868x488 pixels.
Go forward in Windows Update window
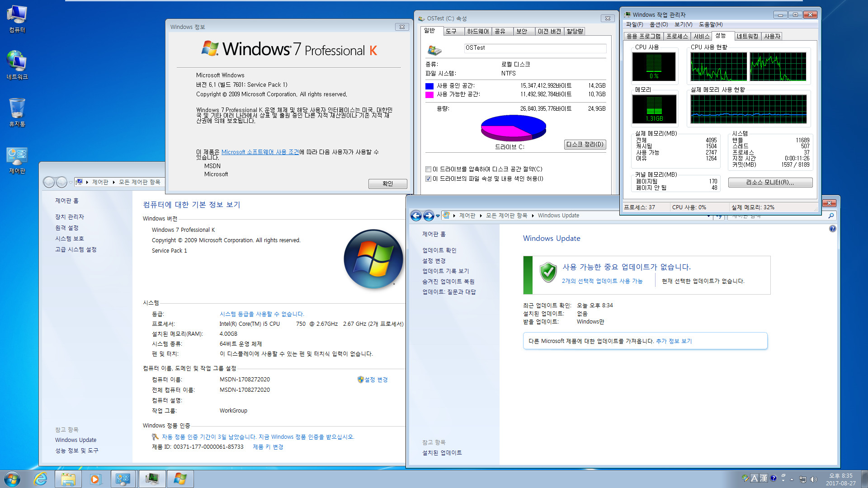pyautogui.click(x=429, y=216)
